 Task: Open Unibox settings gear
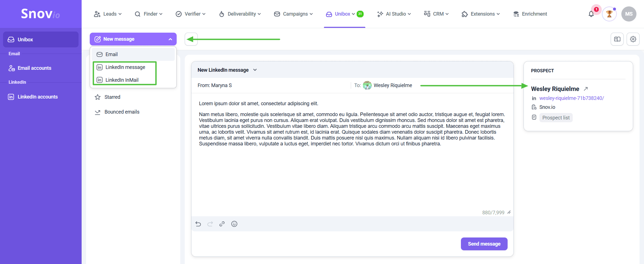(633, 39)
